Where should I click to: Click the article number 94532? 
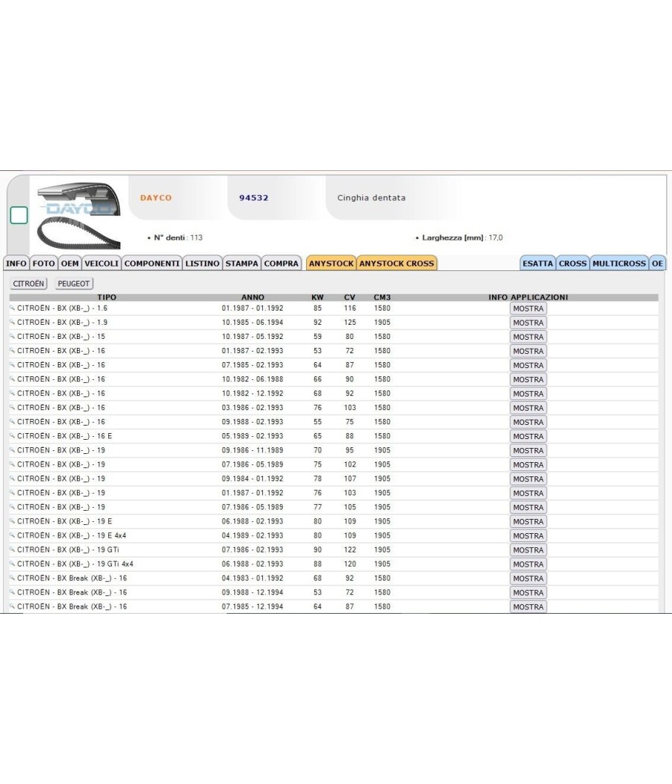[x=254, y=198]
